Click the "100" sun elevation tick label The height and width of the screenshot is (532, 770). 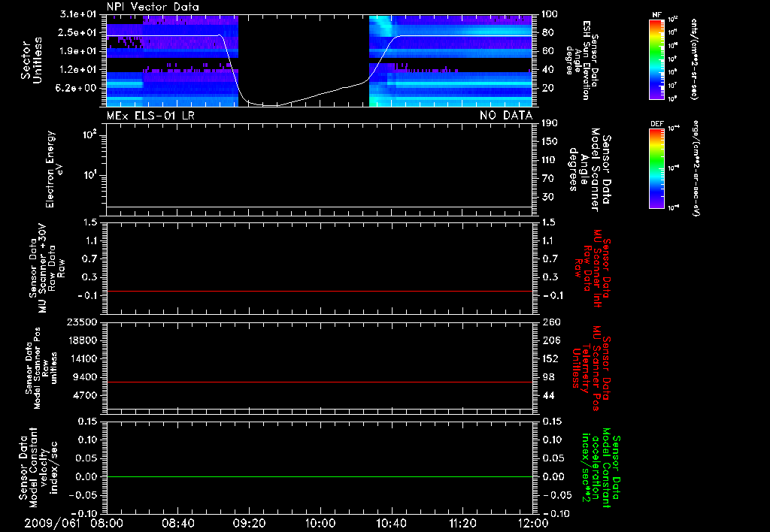point(549,14)
